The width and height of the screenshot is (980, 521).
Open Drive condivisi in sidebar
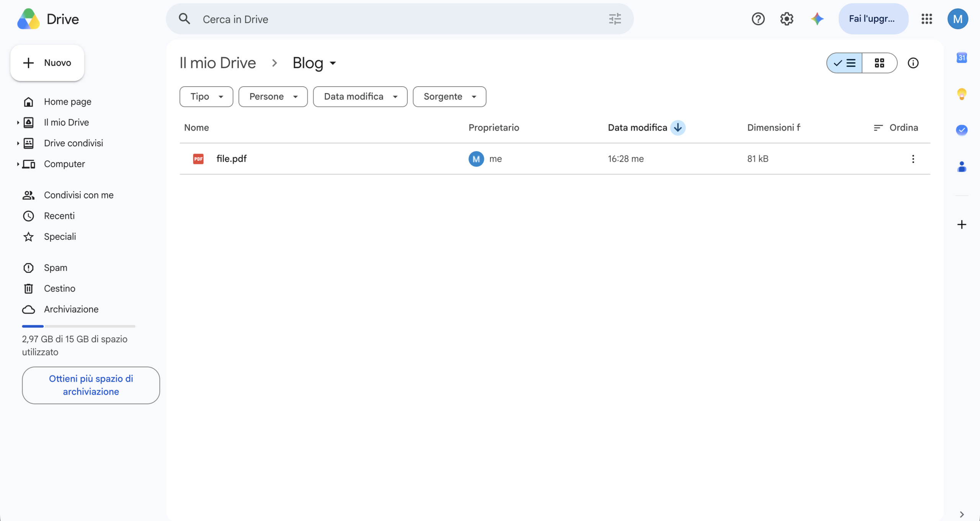(x=73, y=143)
